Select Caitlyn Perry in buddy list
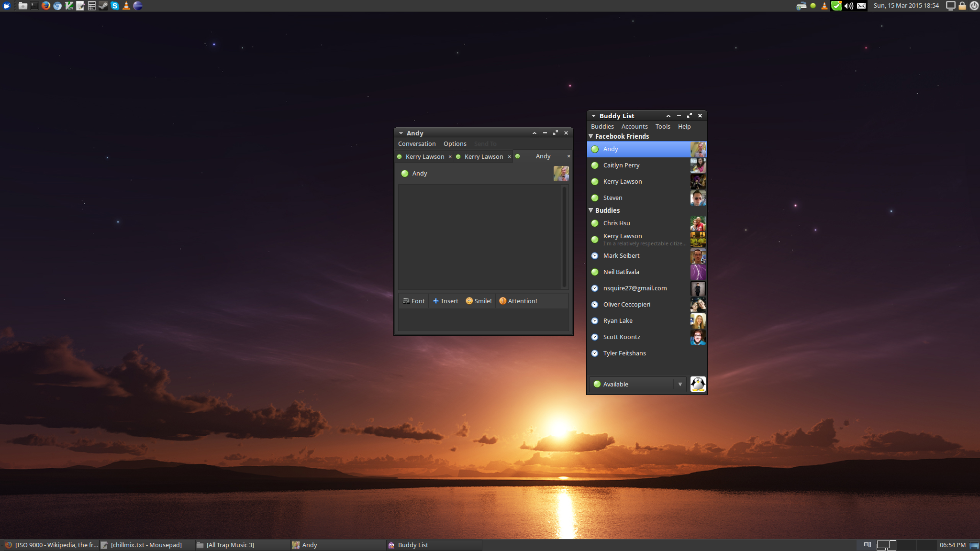The image size is (980, 551). (646, 165)
